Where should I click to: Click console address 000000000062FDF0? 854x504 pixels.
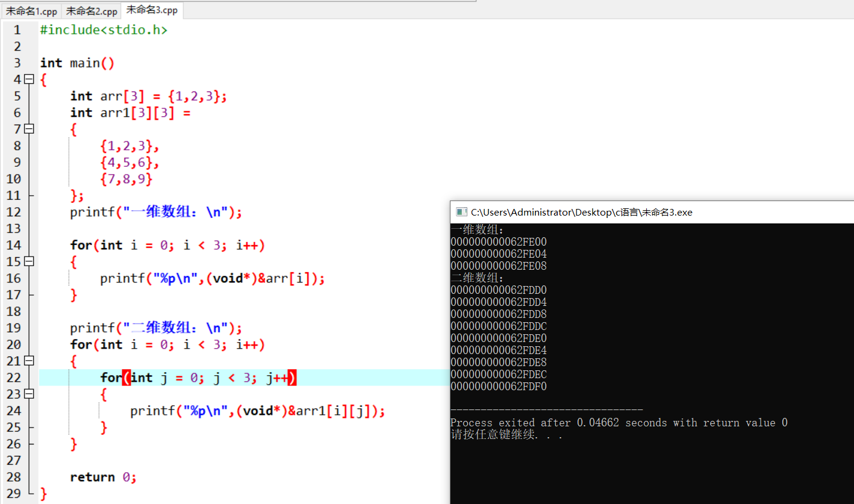coord(499,386)
